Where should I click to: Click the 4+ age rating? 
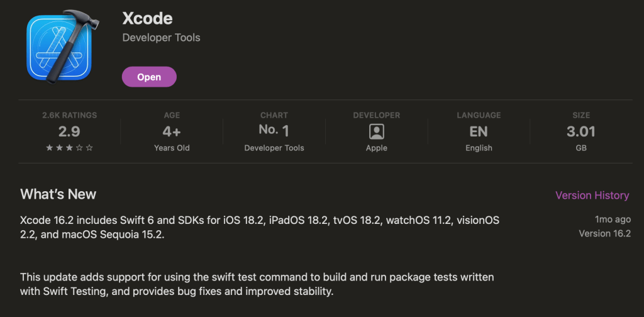tap(172, 131)
